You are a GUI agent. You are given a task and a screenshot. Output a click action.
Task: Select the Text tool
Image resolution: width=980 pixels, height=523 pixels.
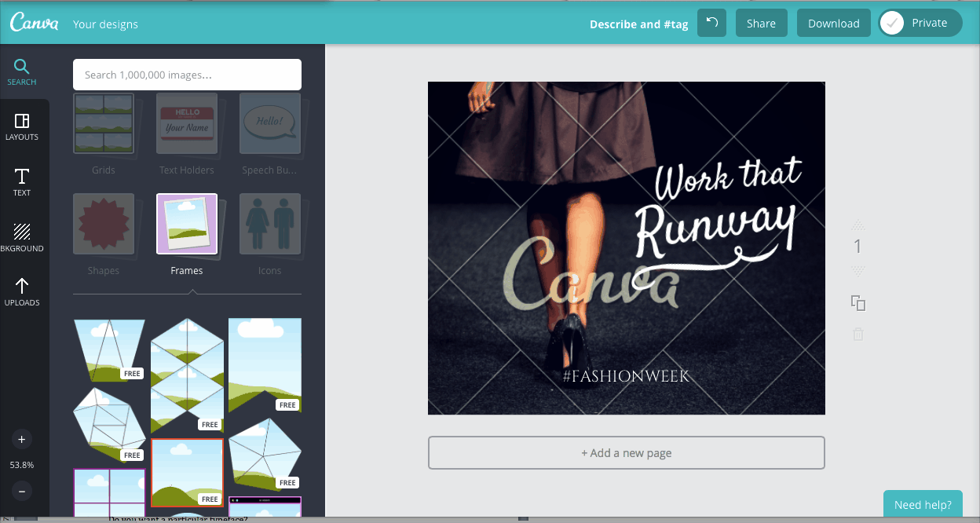[x=22, y=182]
